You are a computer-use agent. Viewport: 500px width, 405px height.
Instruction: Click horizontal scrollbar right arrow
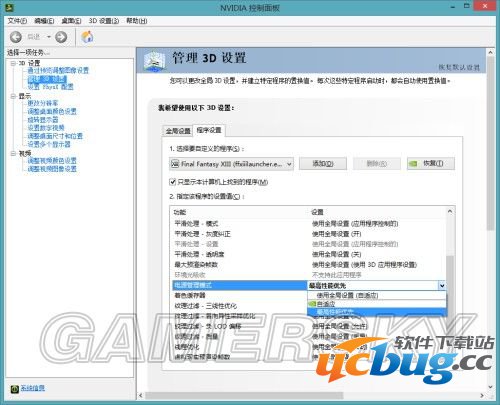coord(482,396)
